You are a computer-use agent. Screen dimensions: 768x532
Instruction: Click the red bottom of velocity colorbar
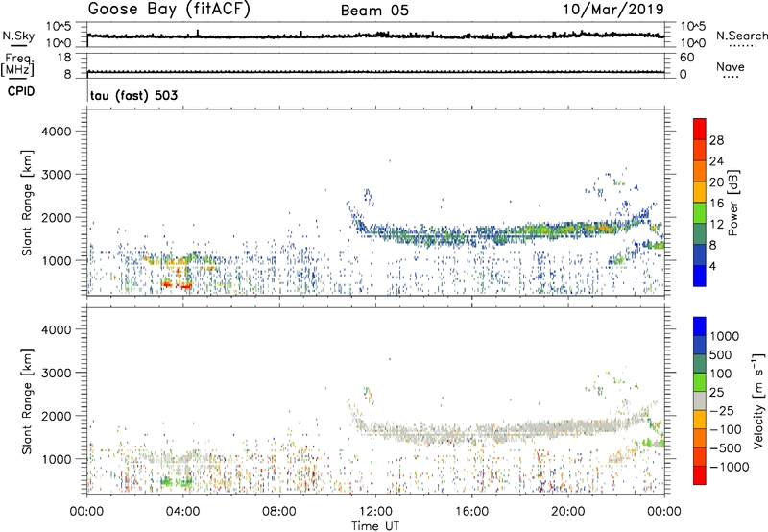700,475
